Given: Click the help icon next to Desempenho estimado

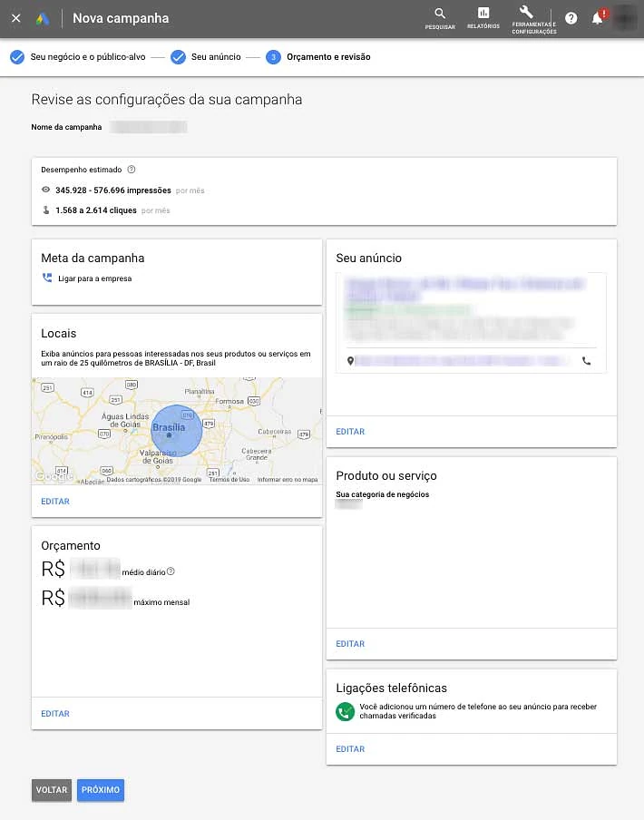Looking at the screenshot, I should point(132,170).
